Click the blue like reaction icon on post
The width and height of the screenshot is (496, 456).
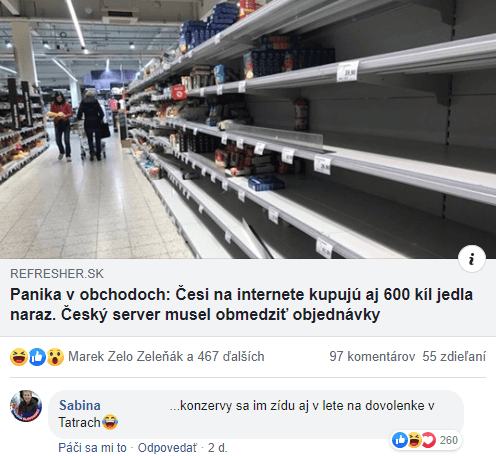(37, 357)
